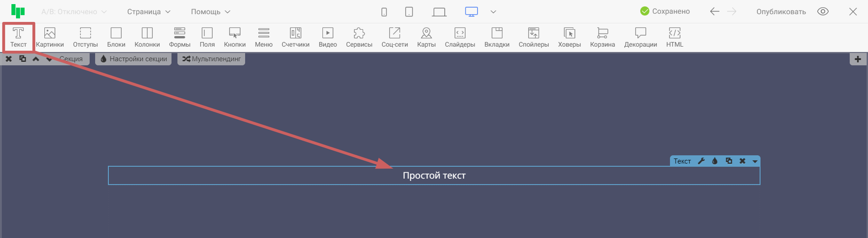Select the Текст element tool

18,37
